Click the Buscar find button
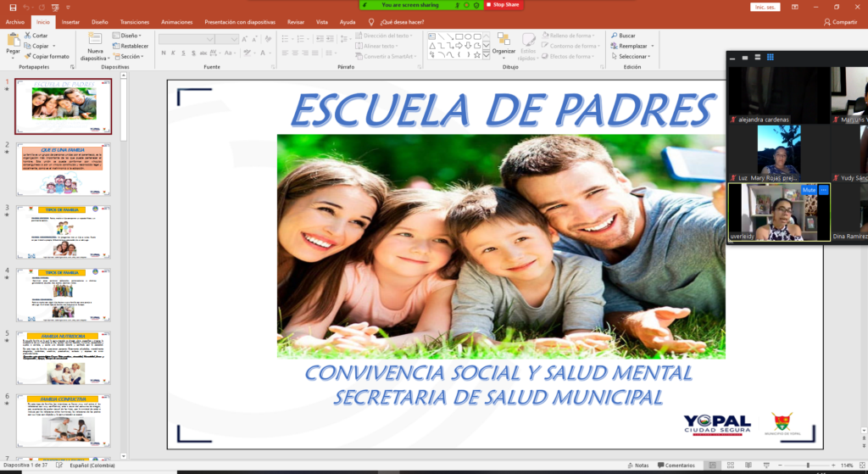Viewport: 868px width, 474px height. [x=623, y=36]
